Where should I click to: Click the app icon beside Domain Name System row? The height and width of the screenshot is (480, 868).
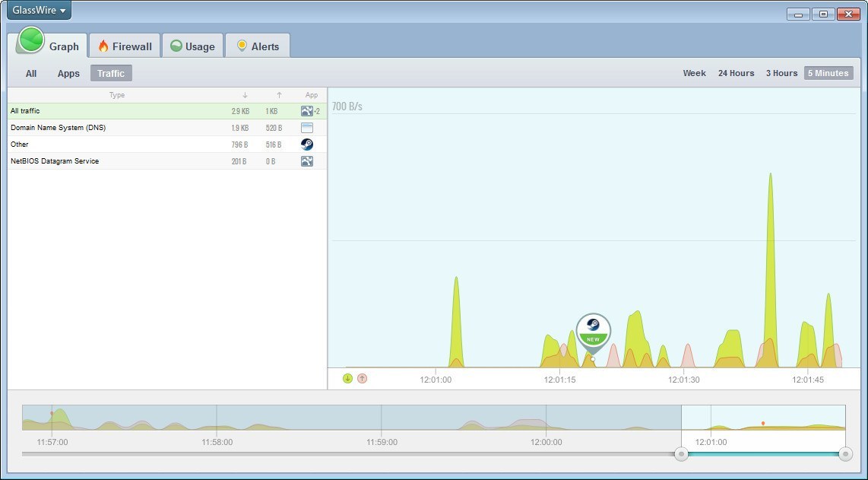click(x=307, y=128)
